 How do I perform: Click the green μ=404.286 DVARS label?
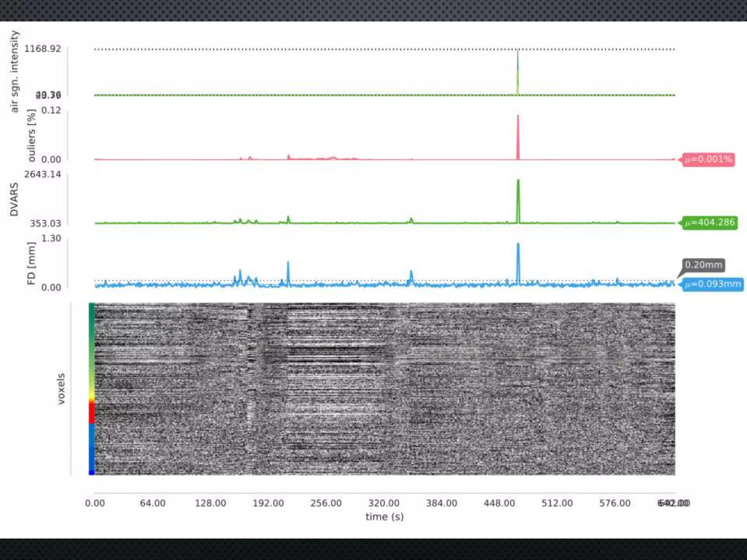(x=709, y=222)
